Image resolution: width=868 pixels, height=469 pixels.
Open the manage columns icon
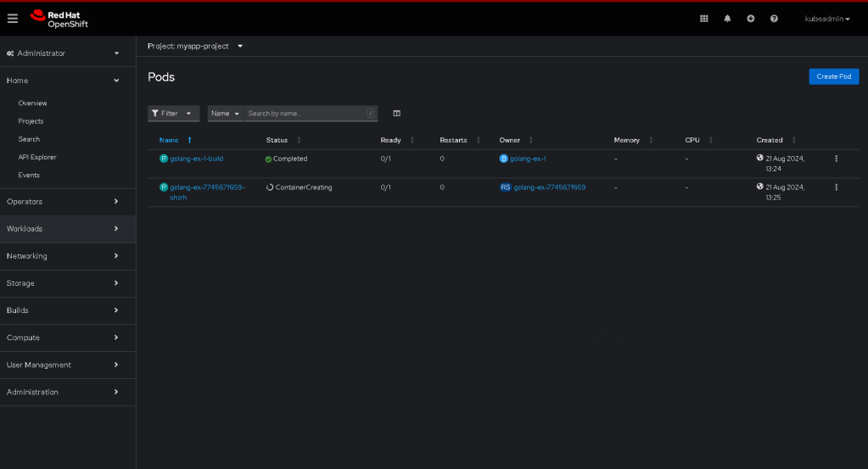(396, 114)
